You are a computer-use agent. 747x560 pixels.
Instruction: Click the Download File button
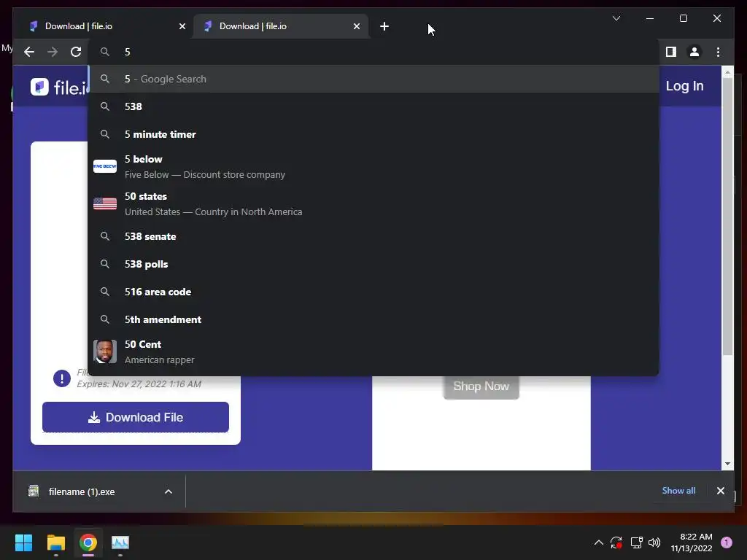pos(135,417)
